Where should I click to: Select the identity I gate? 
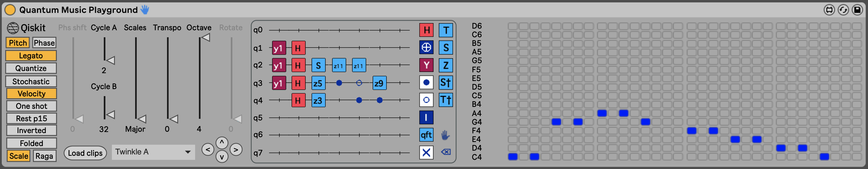(x=426, y=117)
